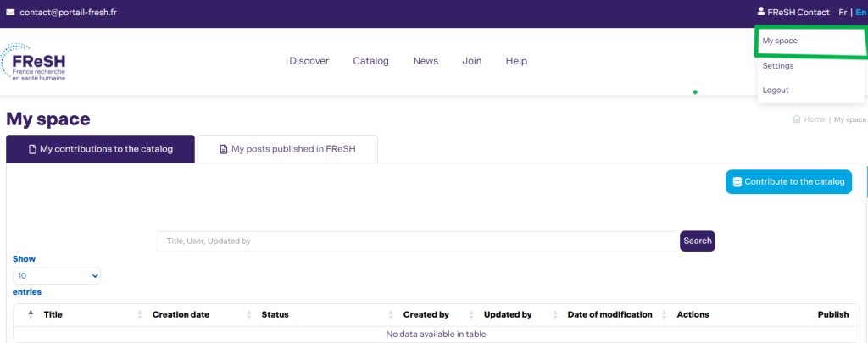Sort by Date of modification column
Screen dimensions: 868x343
(609, 314)
